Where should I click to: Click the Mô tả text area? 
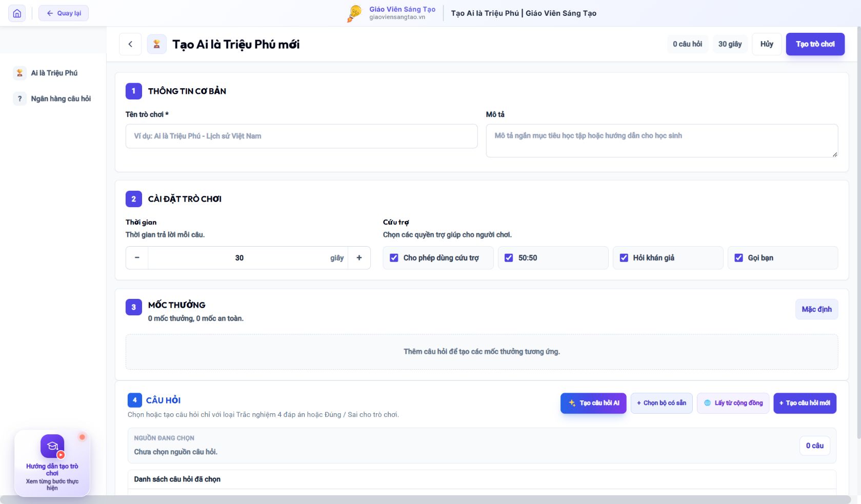(x=662, y=140)
